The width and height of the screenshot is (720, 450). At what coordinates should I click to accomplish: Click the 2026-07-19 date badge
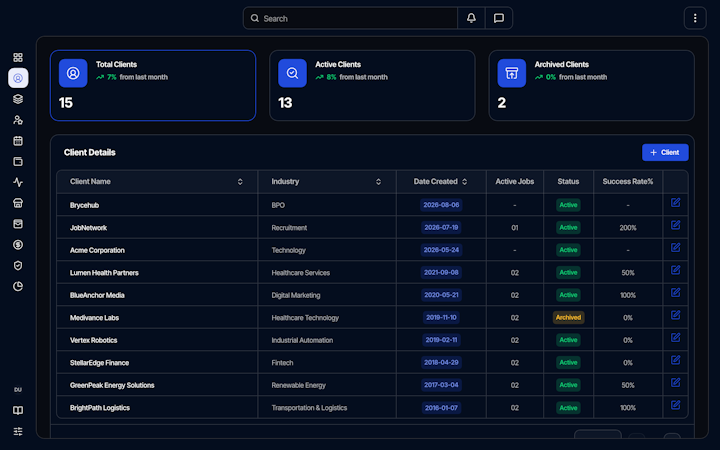click(x=441, y=227)
